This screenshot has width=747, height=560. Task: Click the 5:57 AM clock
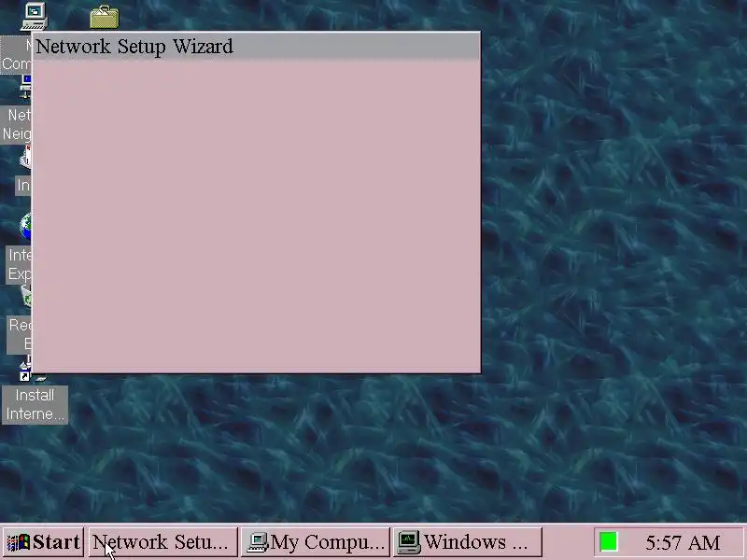[683, 542]
